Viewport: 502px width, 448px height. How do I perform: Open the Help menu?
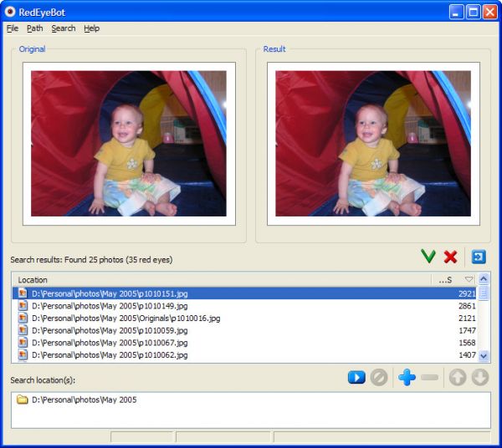(x=91, y=28)
